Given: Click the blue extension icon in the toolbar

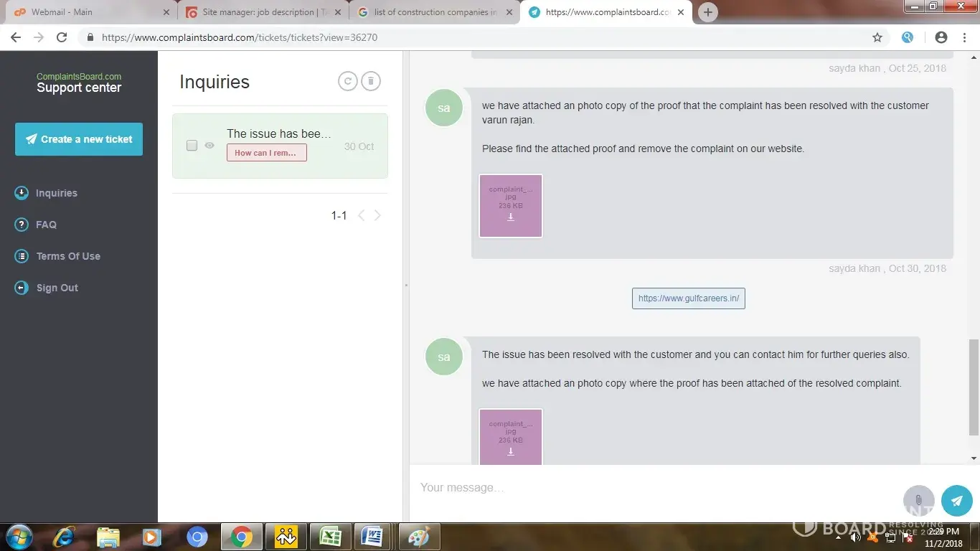Looking at the screenshot, I should pyautogui.click(x=908, y=37).
